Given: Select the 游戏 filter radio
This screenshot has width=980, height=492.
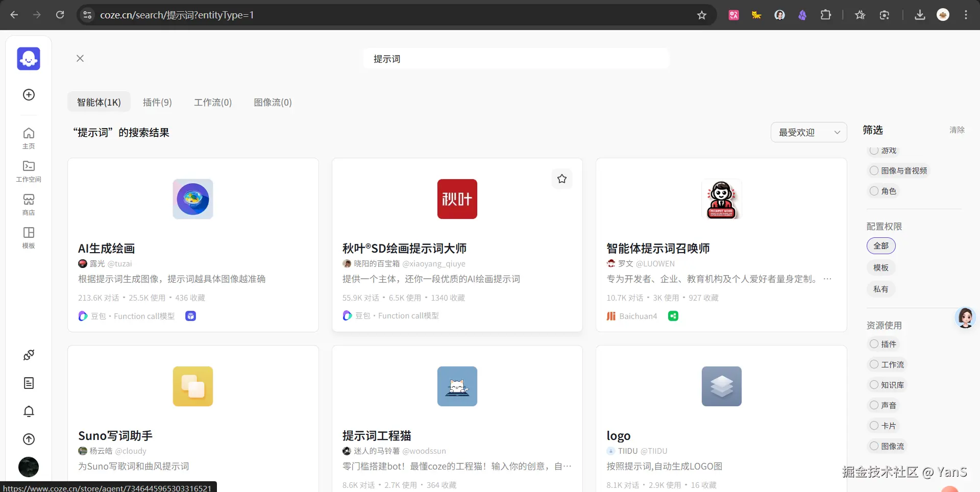Looking at the screenshot, I should [x=874, y=151].
